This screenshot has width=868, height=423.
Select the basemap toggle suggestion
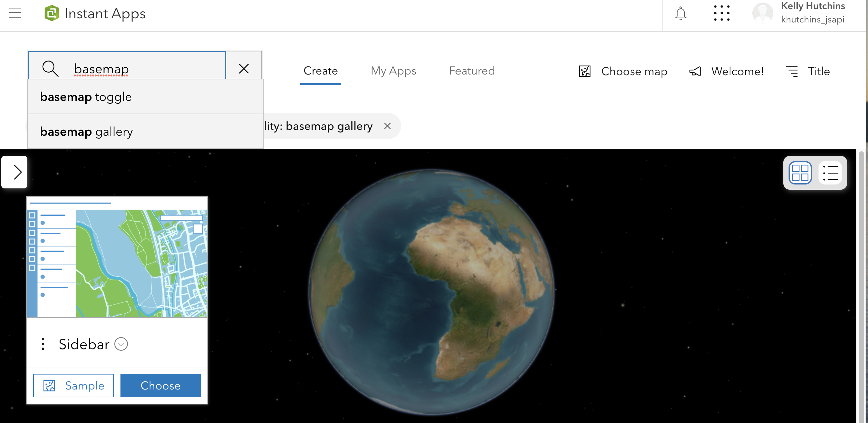click(145, 97)
